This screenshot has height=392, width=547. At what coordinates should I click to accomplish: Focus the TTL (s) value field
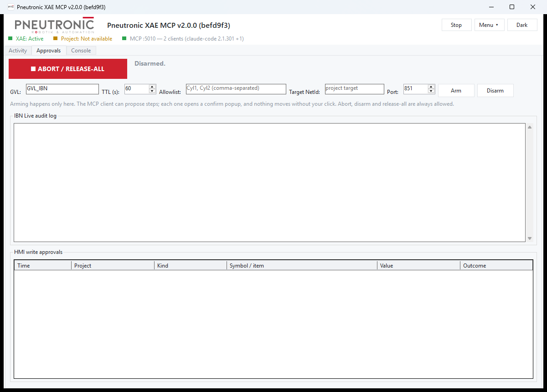point(136,89)
